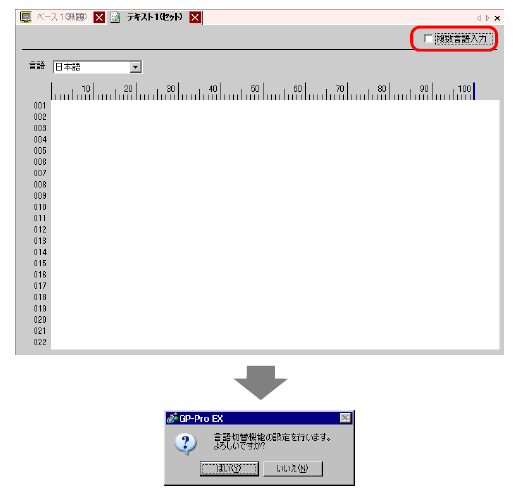This screenshot has width=525, height=495.
Task: Close the ベース1 tab with red X
Action: [99, 17]
